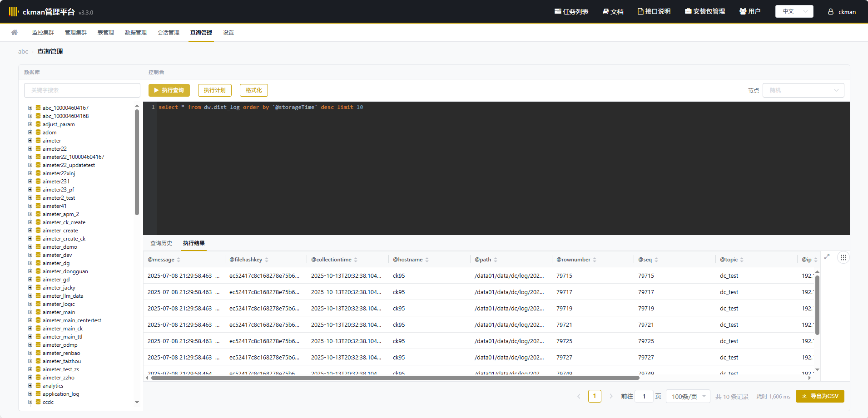
Task: Expand the abc_100004604167 database node
Action: pyautogui.click(x=30, y=108)
